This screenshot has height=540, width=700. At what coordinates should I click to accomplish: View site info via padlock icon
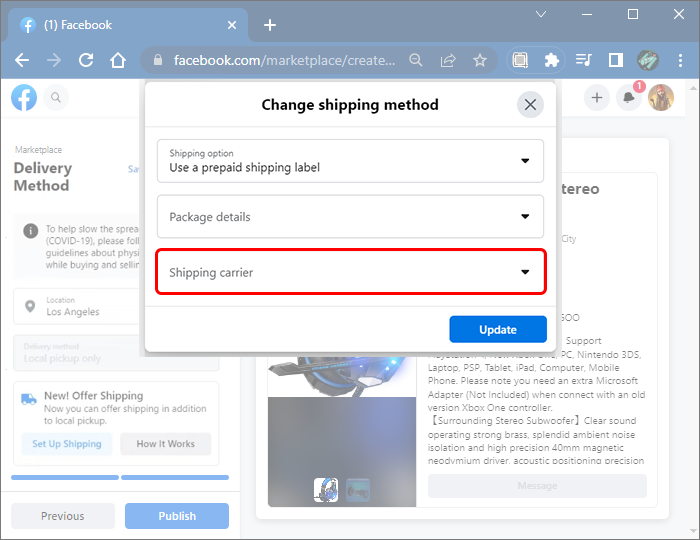click(x=158, y=60)
